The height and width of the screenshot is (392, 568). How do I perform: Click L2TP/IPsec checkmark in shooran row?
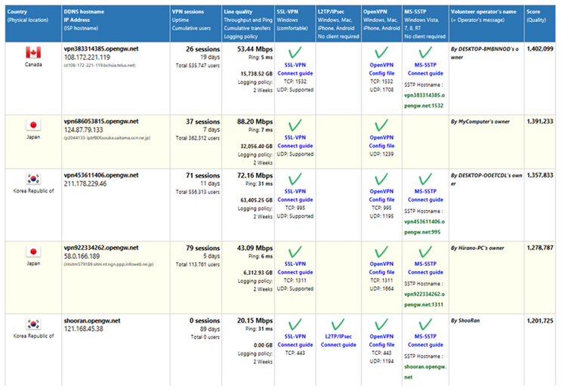338,324
